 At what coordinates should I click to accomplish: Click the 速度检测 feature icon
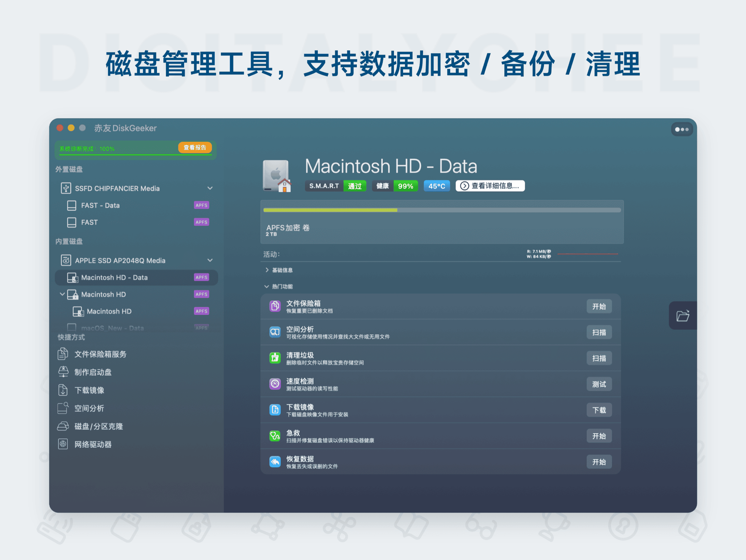click(x=275, y=384)
